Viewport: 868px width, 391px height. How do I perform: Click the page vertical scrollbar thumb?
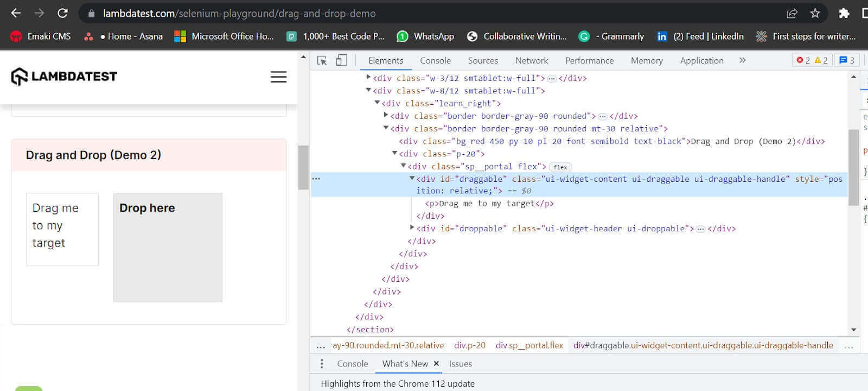click(303, 167)
